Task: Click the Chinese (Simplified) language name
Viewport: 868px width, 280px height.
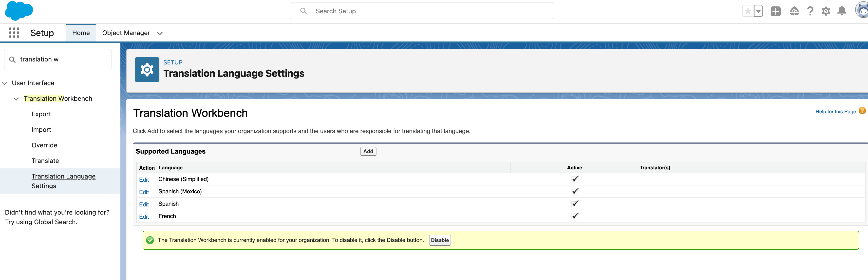Action: pyautogui.click(x=183, y=179)
